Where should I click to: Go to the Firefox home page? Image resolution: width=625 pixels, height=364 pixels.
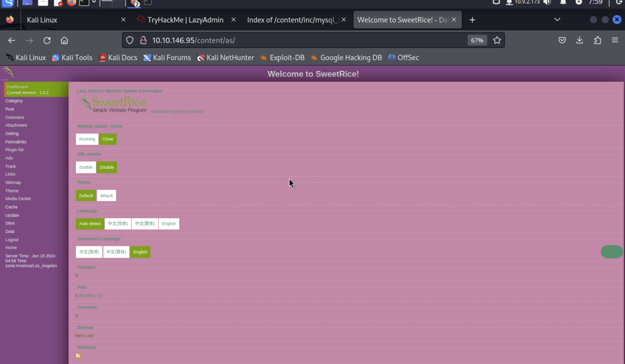tap(64, 40)
